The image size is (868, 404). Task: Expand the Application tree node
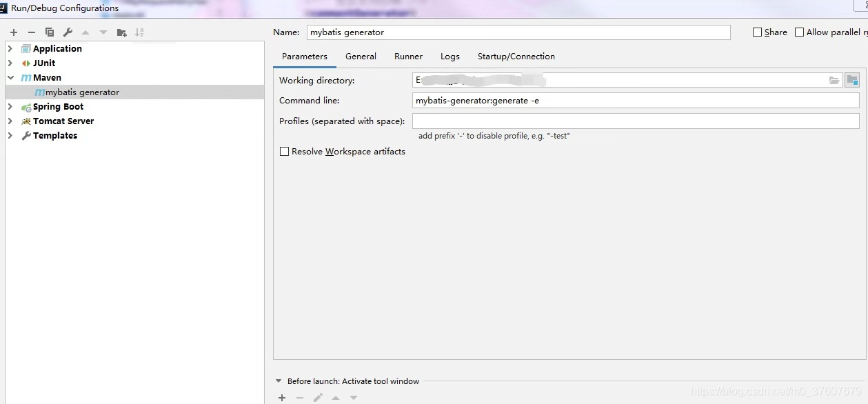[x=10, y=49]
